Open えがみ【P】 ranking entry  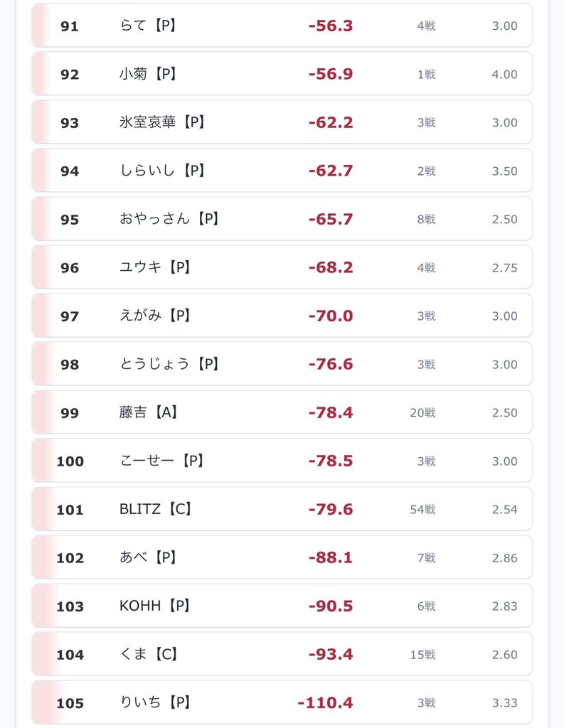[282, 316]
